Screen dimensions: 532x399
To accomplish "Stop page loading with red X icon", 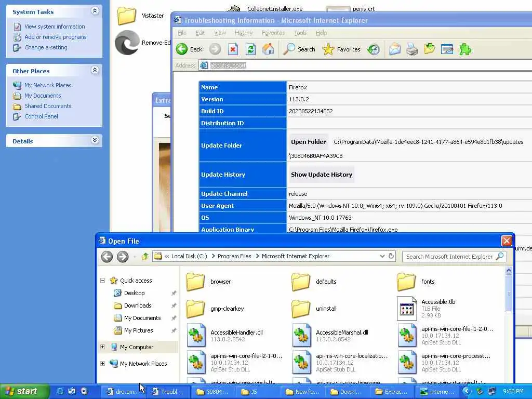I will click(x=233, y=49).
